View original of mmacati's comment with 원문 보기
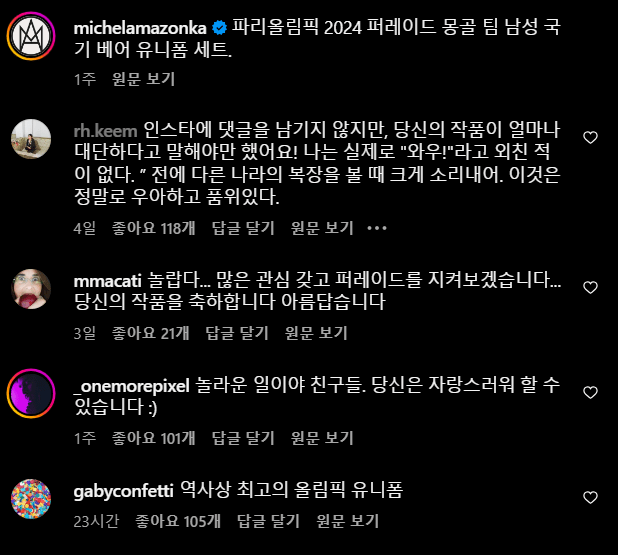Screen dimensions: 618x555 click(x=316, y=333)
